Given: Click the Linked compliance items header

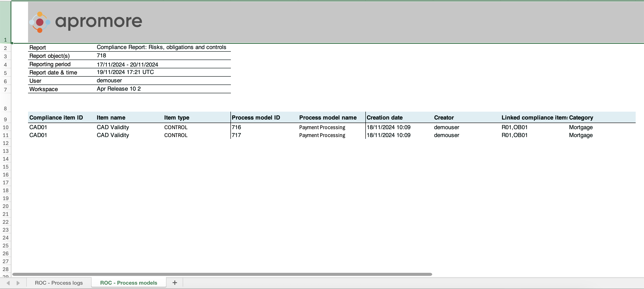Looking at the screenshot, I should (534, 118).
